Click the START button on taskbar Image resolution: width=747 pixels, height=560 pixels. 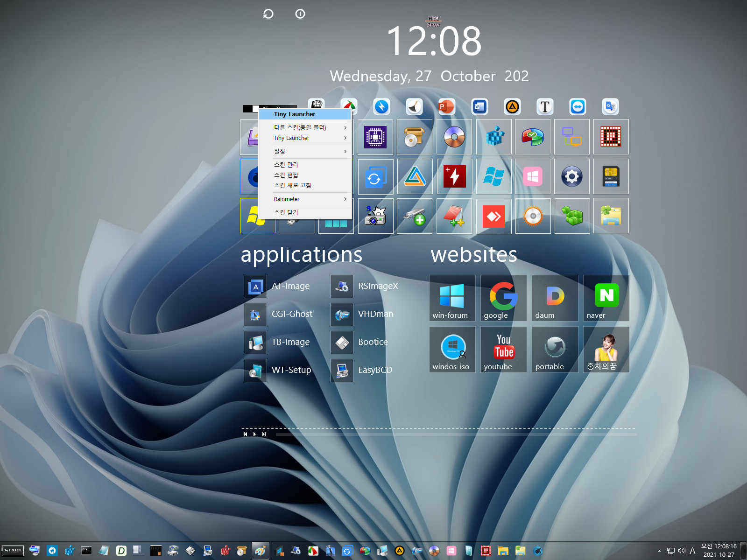[x=13, y=551]
